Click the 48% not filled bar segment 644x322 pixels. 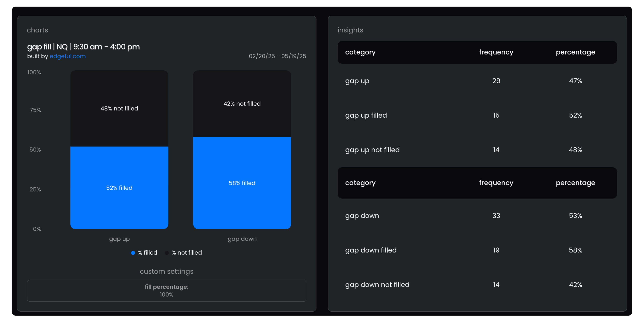pos(119,108)
